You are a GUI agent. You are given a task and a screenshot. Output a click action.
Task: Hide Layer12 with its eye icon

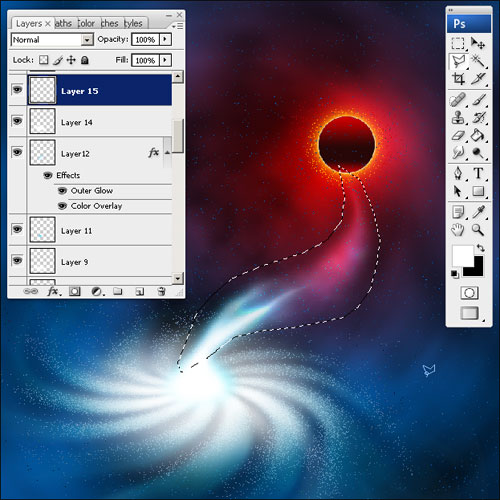pyautogui.click(x=17, y=152)
